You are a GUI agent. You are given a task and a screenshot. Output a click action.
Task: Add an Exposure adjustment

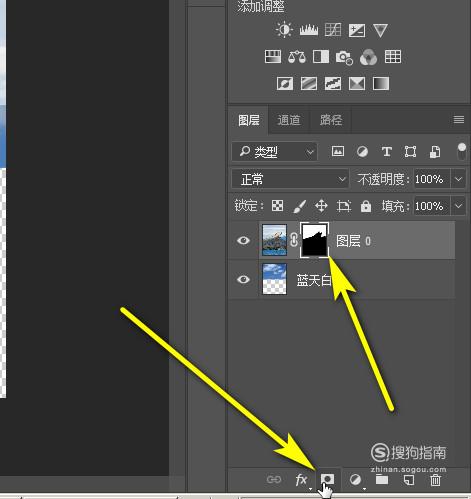(357, 30)
